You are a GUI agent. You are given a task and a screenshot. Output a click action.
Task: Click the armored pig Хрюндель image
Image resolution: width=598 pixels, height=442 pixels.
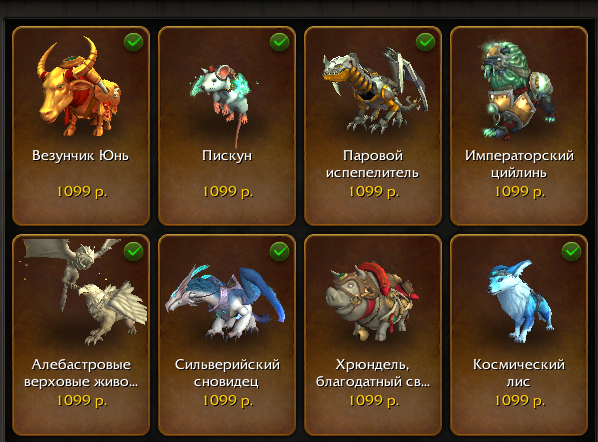[372, 301]
